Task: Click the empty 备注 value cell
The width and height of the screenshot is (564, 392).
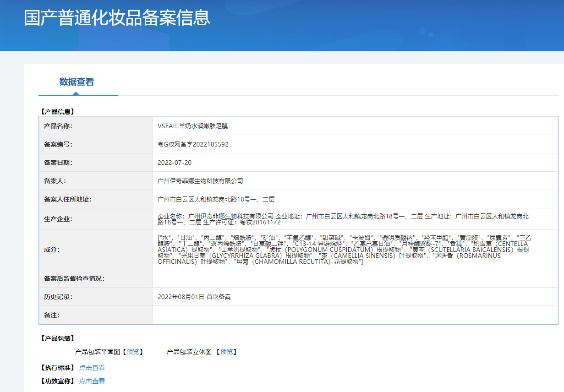Action: click(355, 315)
